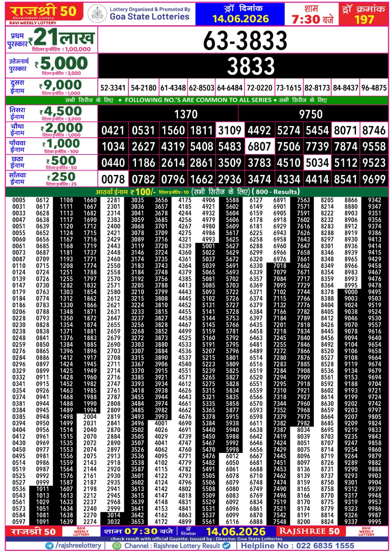Click second prize number 72-0220

pos(259,88)
